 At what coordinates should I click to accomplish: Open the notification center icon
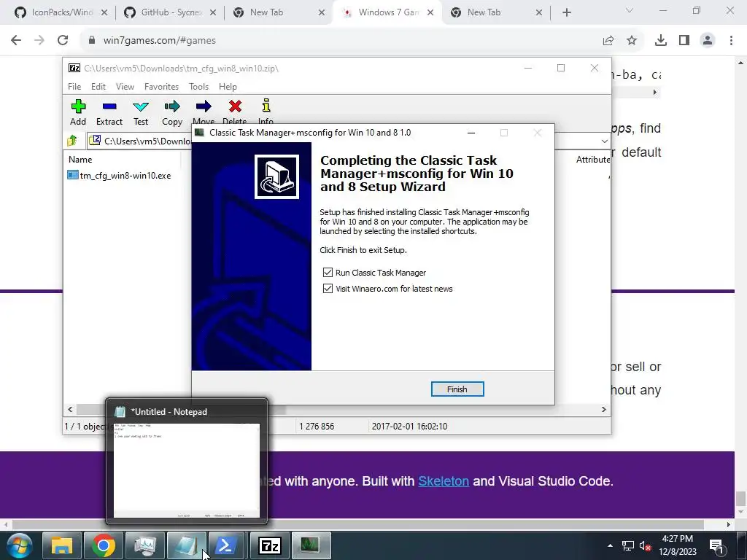(x=717, y=545)
